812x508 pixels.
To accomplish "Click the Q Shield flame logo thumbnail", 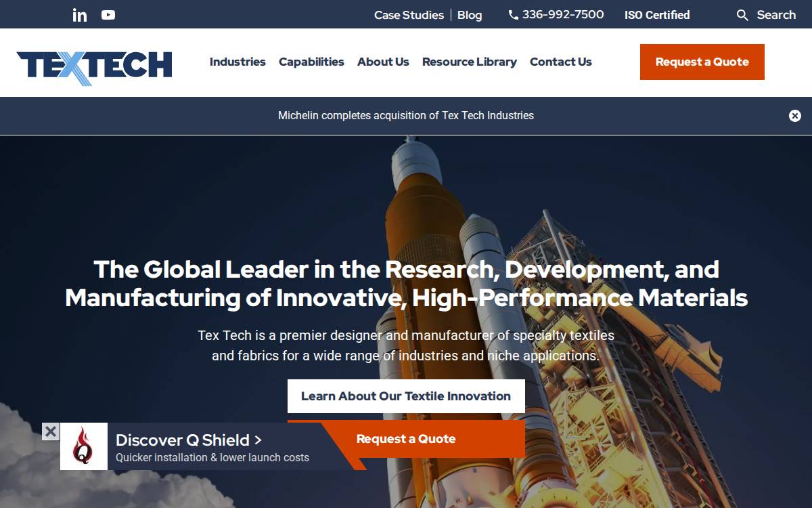I will (84, 446).
